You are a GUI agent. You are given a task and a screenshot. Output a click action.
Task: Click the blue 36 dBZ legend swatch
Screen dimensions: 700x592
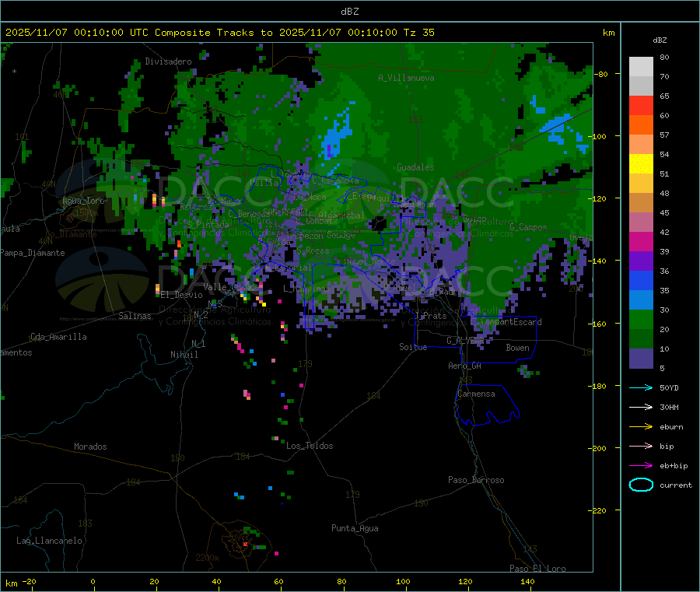[x=641, y=280]
